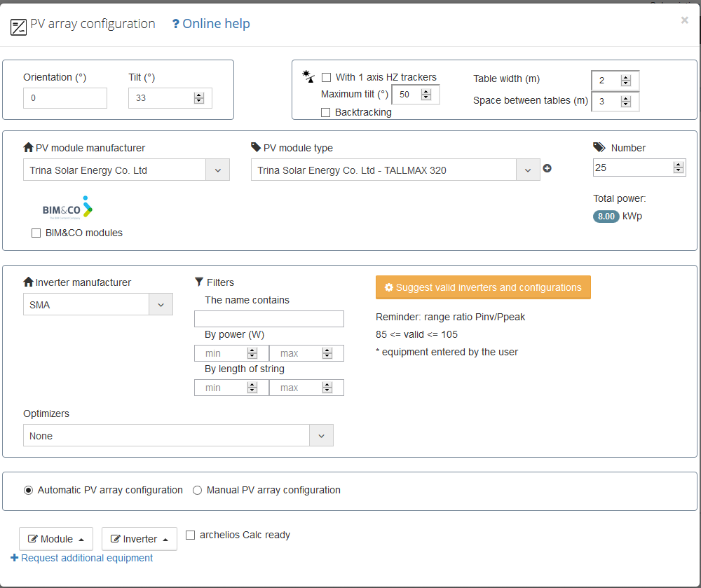Open the Module edit dropdown button
701x588 pixels.
56,539
